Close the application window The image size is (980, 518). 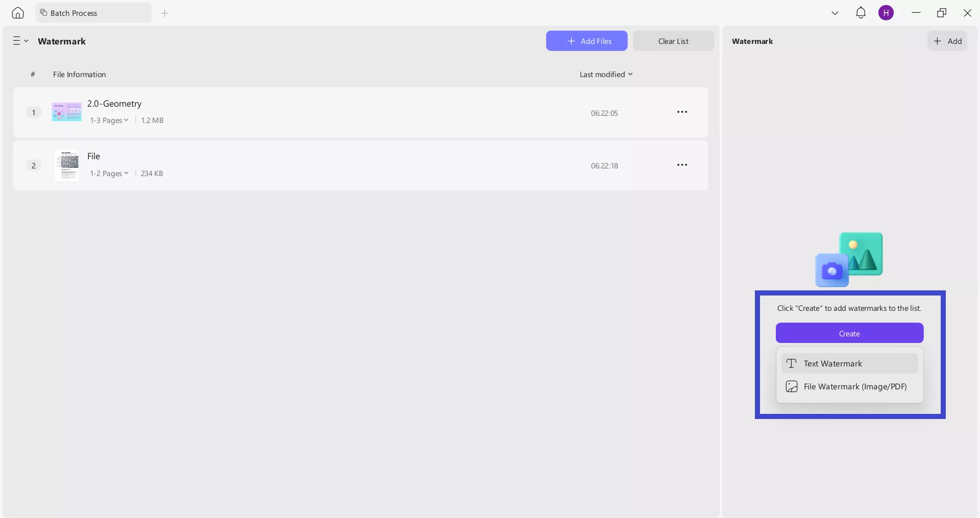tap(967, 13)
